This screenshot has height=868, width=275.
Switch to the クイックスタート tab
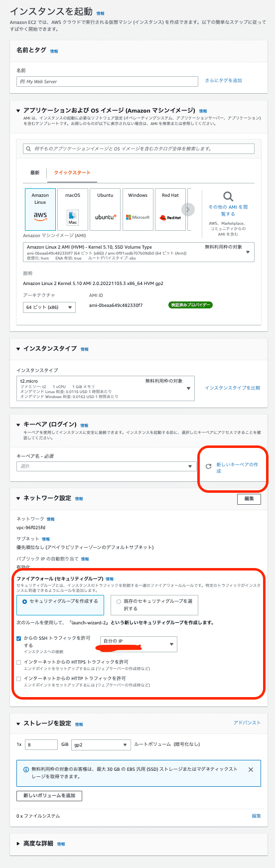tap(72, 173)
